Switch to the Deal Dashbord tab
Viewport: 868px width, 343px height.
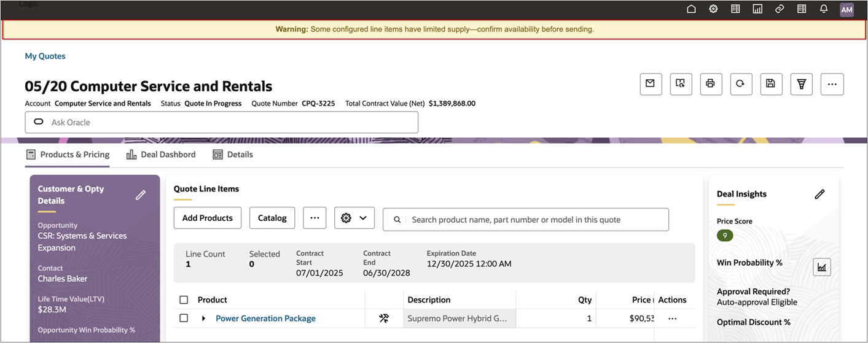(x=161, y=155)
